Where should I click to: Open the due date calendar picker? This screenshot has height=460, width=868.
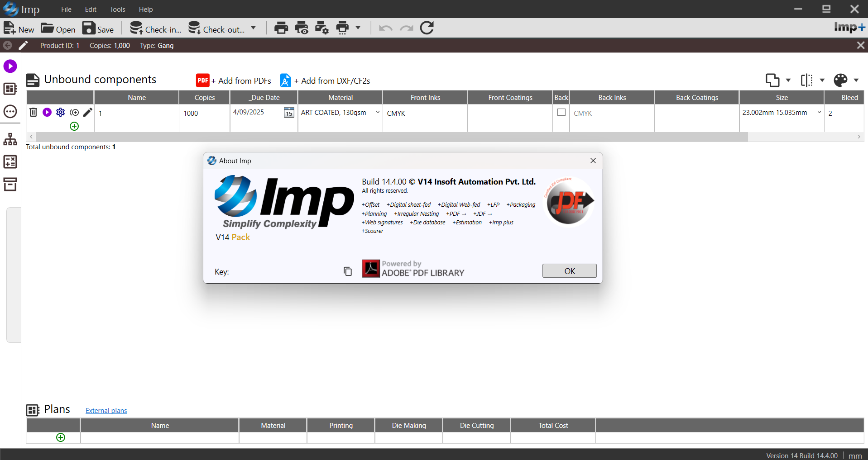click(289, 113)
